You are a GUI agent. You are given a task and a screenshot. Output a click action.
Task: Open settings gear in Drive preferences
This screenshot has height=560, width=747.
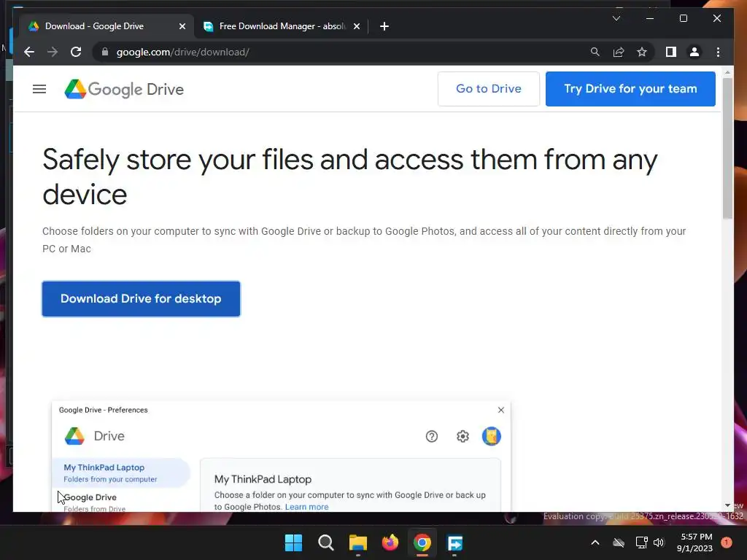click(x=462, y=436)
